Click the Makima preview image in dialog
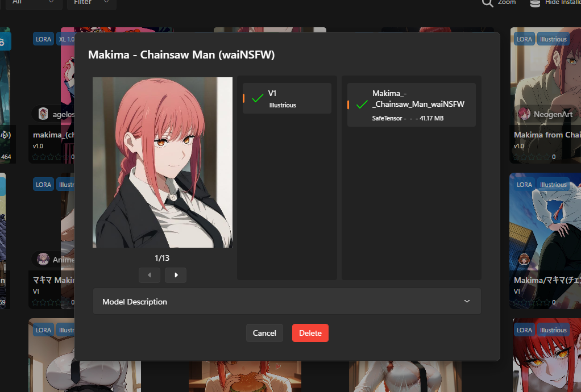The image size is (581, 392). coord(162,162)
